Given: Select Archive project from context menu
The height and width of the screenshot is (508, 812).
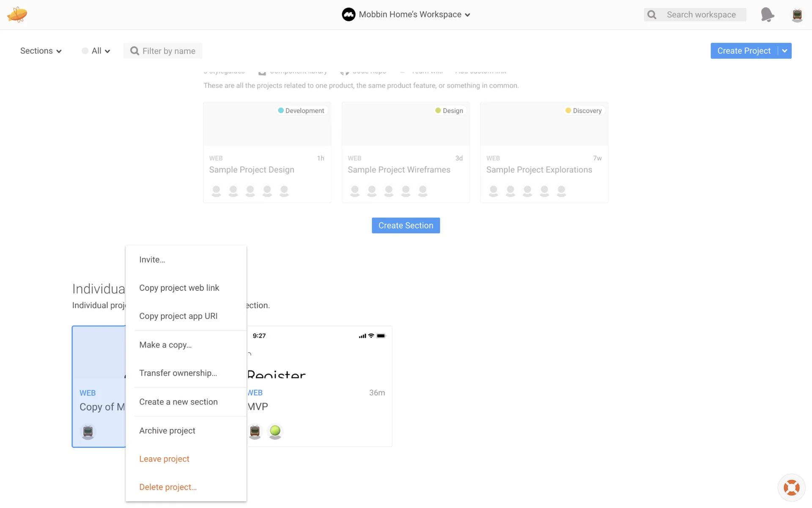Looking at the screenshot, I should coord(167,431).
